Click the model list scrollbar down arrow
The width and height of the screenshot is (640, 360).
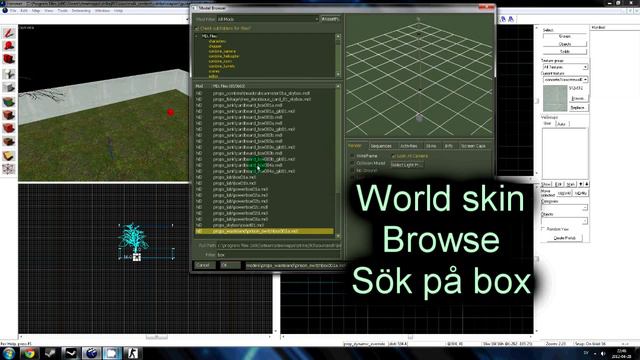tap(338, 236)
